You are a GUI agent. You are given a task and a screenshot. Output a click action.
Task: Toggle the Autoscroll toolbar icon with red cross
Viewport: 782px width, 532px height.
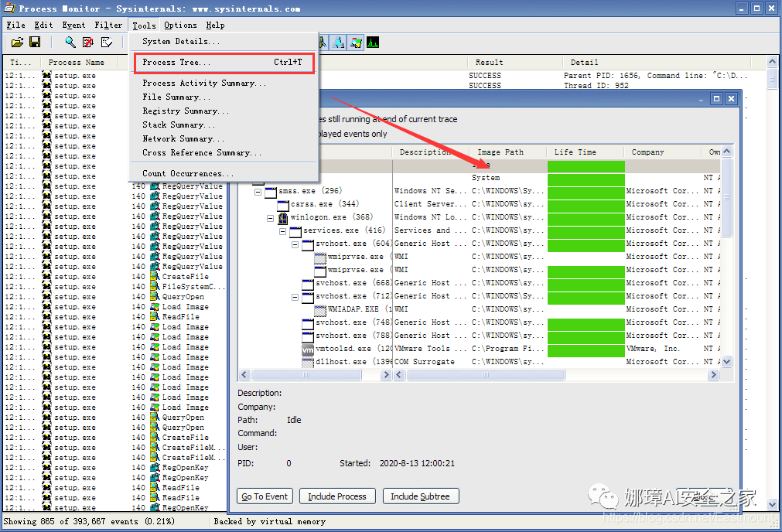[x=88, y=43]
